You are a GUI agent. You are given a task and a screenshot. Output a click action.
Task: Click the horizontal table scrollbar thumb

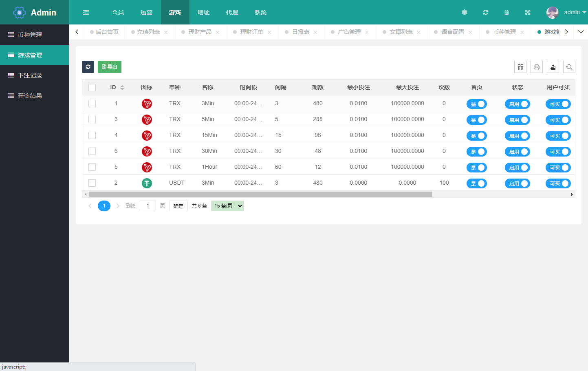click(x=261, y=194)
